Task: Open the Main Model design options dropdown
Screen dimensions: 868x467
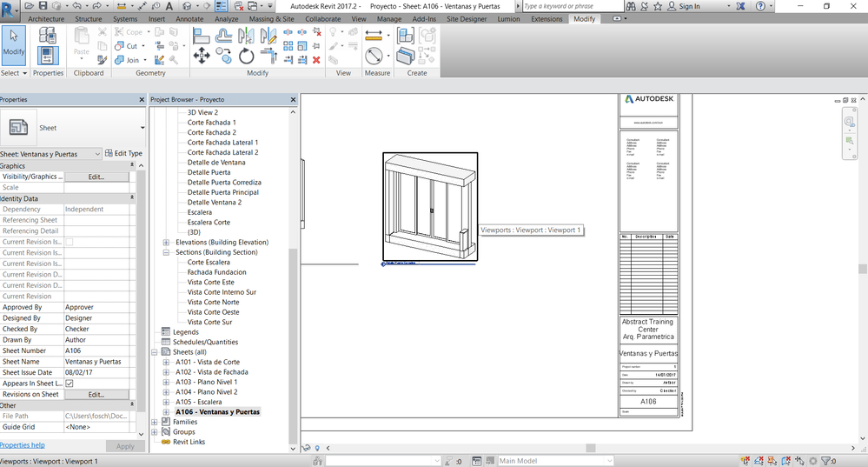Action: 609,460
